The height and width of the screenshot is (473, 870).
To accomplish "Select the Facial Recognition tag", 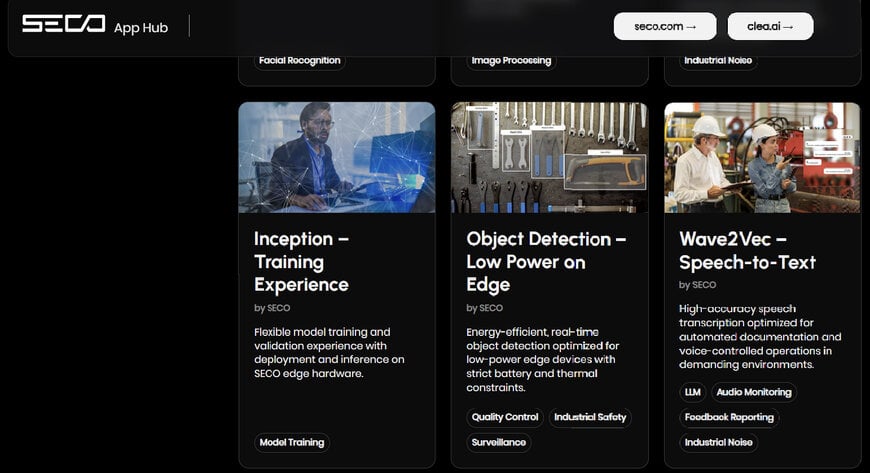I will 300,60.
